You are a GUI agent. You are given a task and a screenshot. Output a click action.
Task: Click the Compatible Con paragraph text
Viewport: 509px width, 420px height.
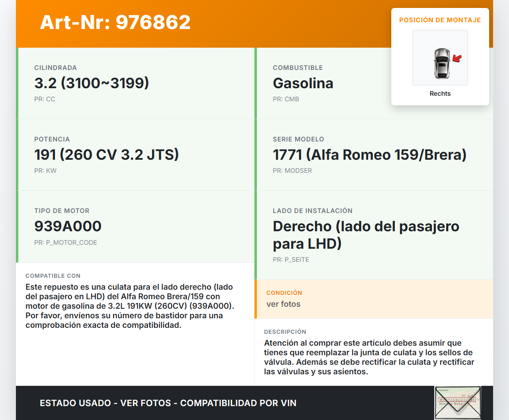click(130, 306)
